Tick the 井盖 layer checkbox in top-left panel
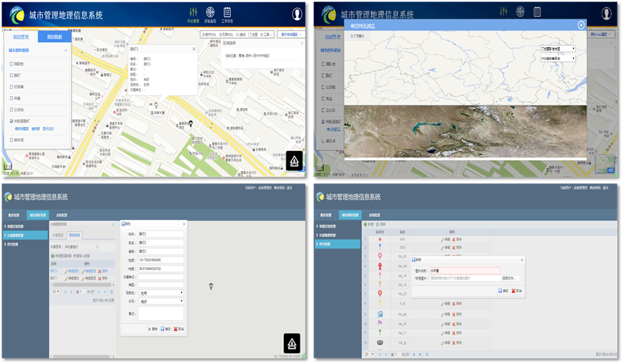 [x=12, y=98]
